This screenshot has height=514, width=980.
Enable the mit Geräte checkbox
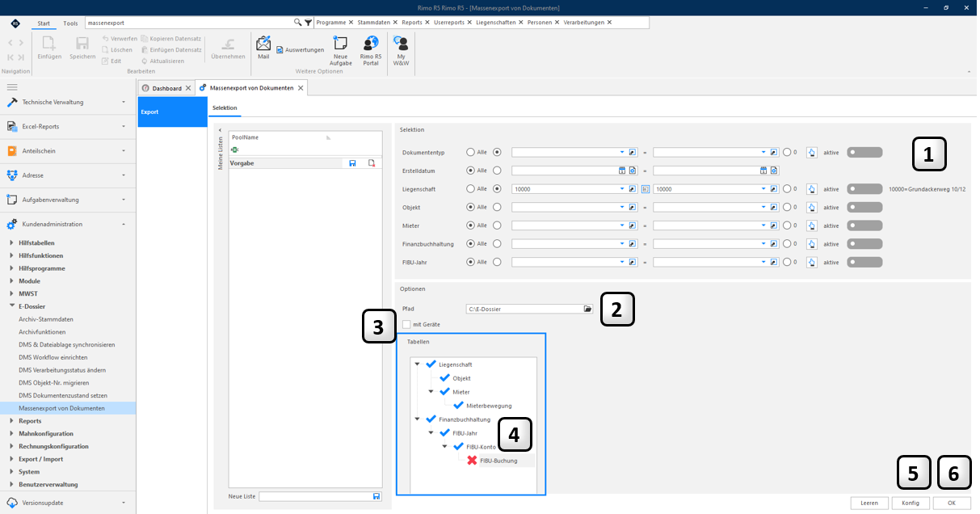click(406, 324)
